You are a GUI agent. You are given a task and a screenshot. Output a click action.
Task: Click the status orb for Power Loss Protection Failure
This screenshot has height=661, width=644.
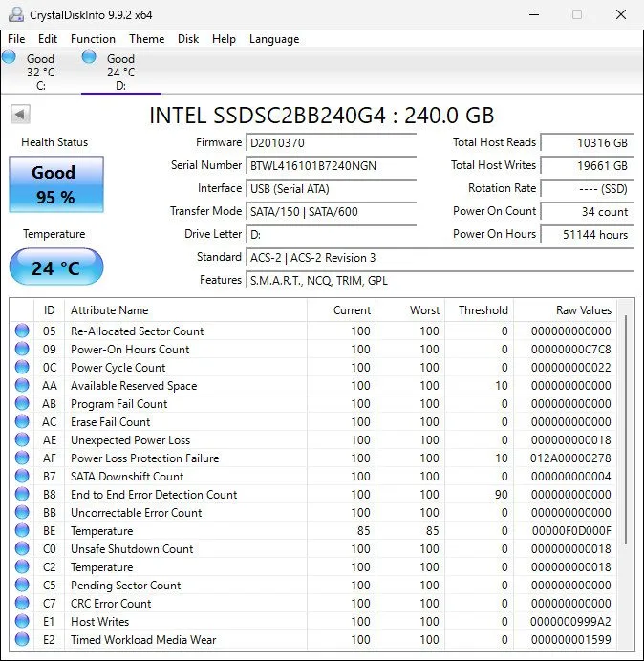coord(22,458)
